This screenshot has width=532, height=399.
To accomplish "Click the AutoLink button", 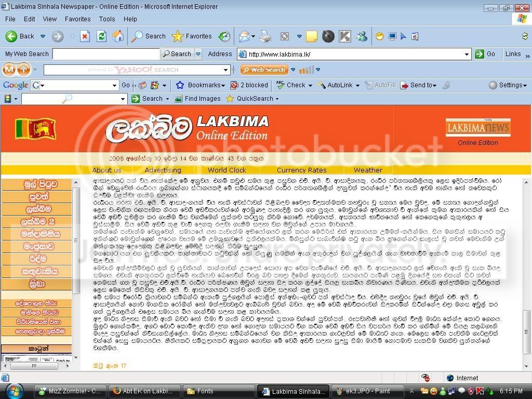I will pos(336,85).
